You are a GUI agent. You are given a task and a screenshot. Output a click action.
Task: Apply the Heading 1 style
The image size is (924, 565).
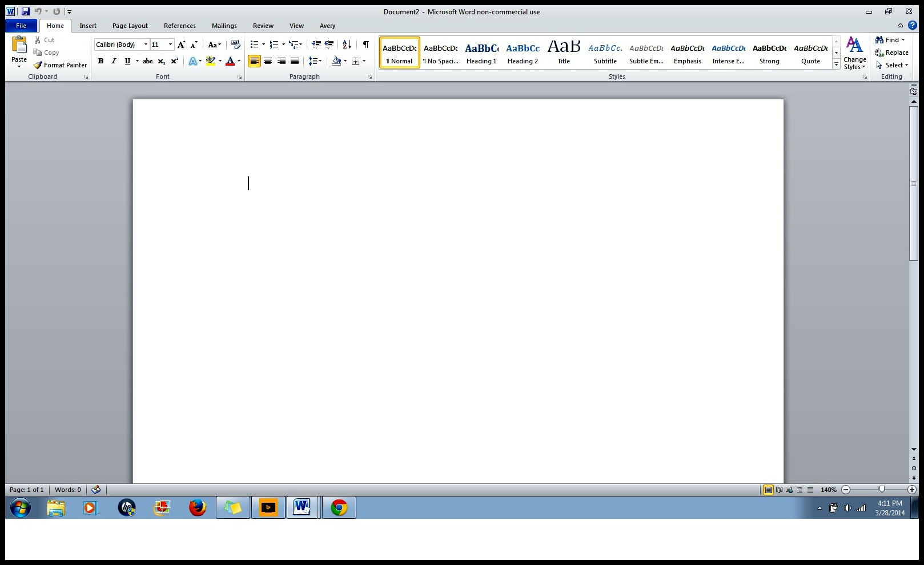coord(481,53)
